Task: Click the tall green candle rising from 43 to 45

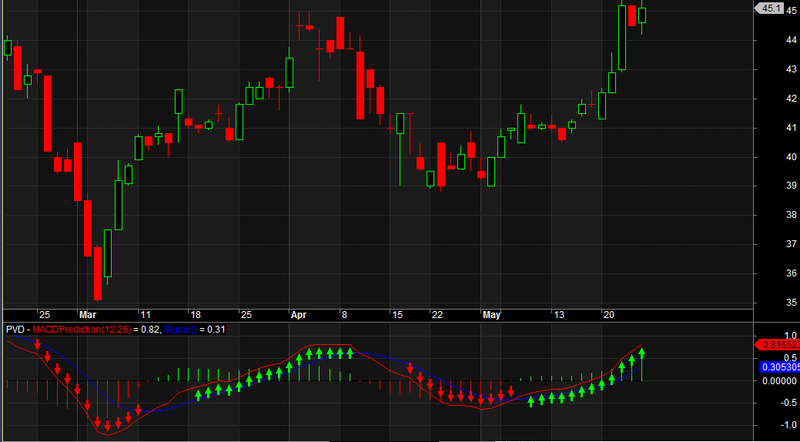Action: tap(622, 37)
